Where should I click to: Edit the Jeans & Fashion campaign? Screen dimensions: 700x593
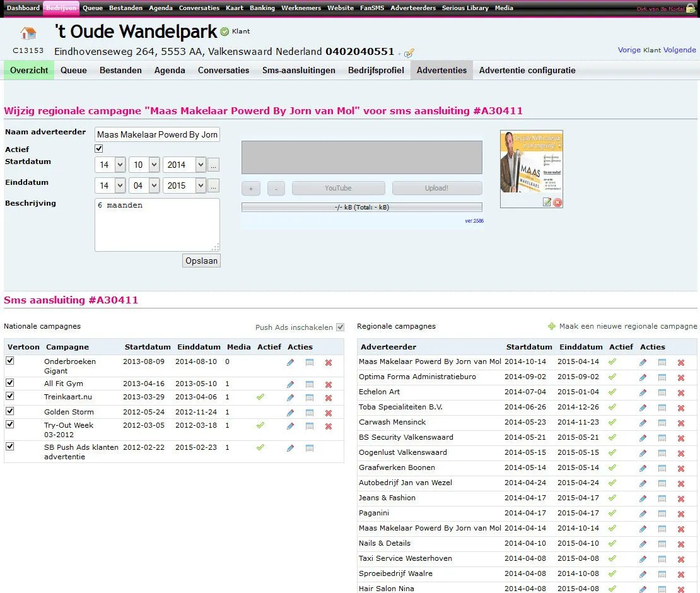click(643, 499)
